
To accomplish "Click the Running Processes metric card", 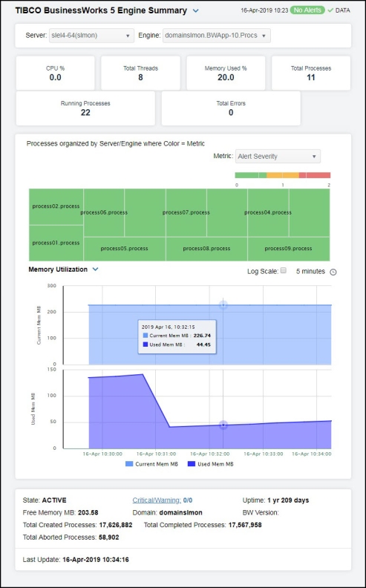I will (x=85, y=108).
